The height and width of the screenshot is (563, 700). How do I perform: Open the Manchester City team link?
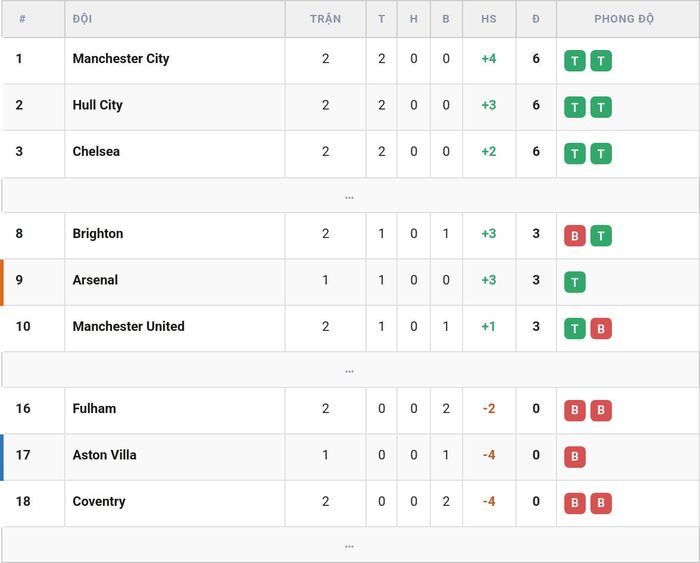121,58
